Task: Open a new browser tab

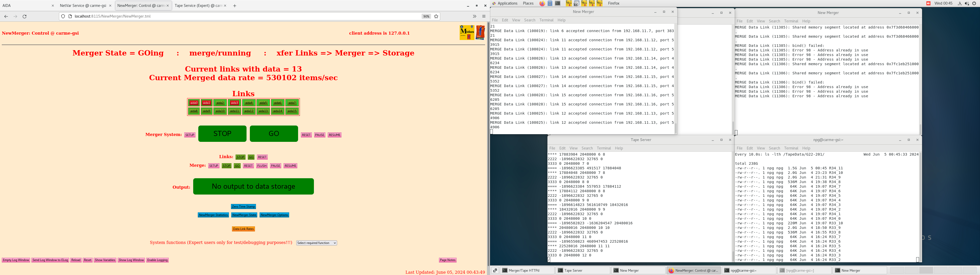Action: point(235,6)
